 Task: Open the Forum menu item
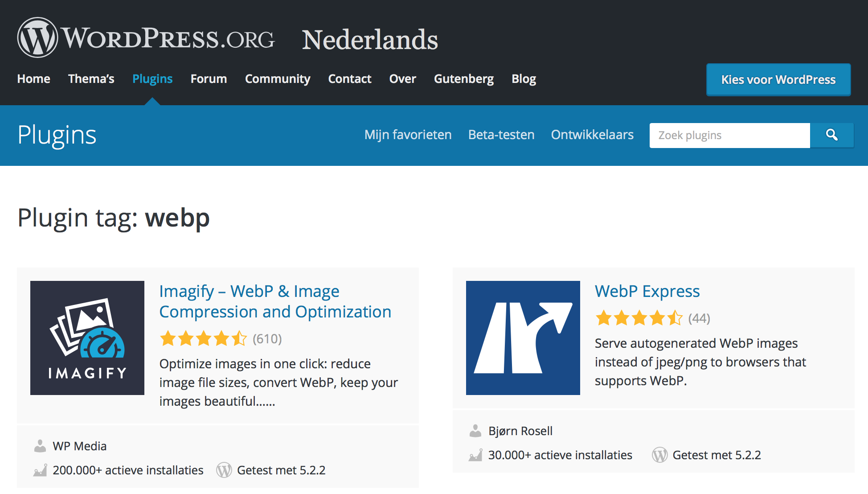pyautogui.click(x=209, y=78)
